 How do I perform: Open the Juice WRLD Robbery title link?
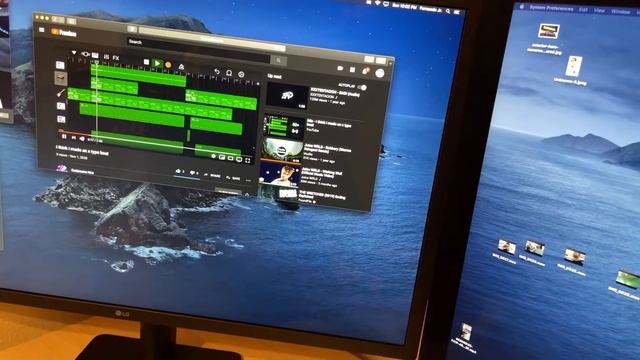coord(327,149)
